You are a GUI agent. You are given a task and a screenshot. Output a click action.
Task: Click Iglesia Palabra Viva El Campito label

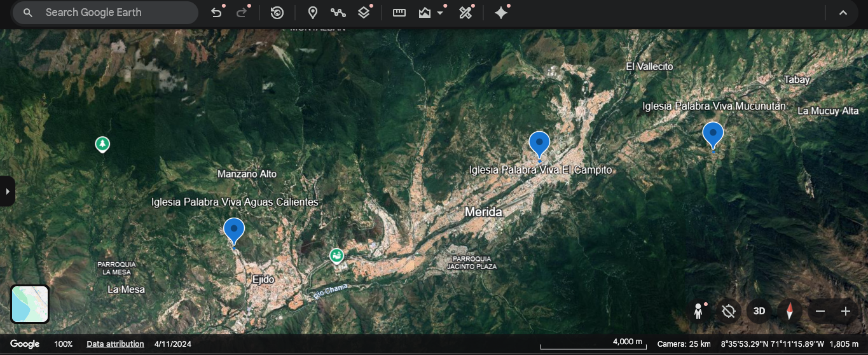point(541,170)
